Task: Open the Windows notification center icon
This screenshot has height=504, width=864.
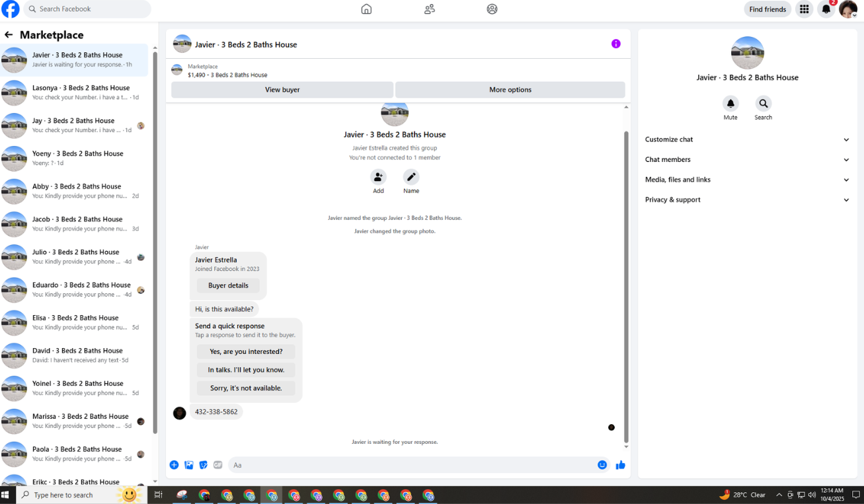Action: coord(855,495)
